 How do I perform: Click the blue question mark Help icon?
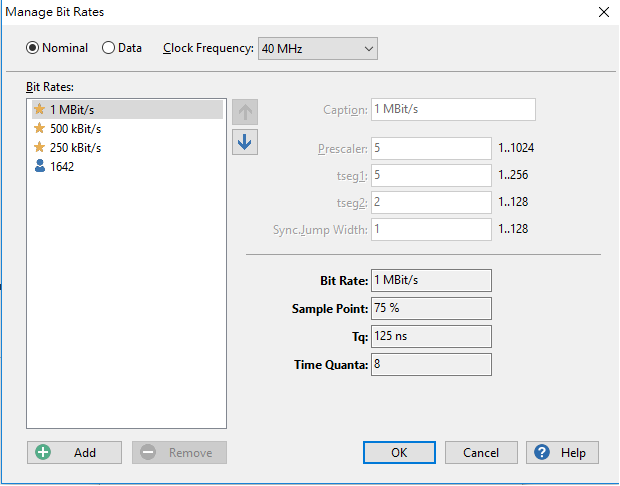[x=542, y=452]
